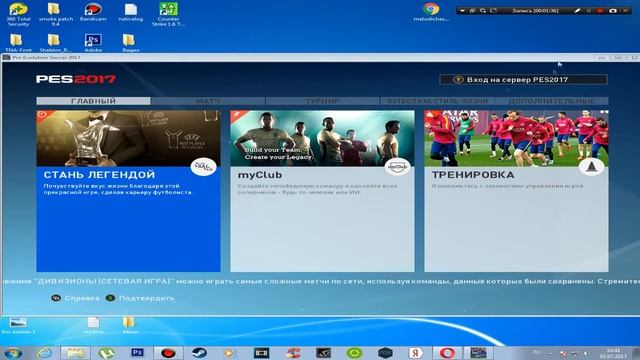The height and width of the screenshot is (360, 640).
Task: Click the myClub team image thumbnail
Action: (x=322, y=138)
